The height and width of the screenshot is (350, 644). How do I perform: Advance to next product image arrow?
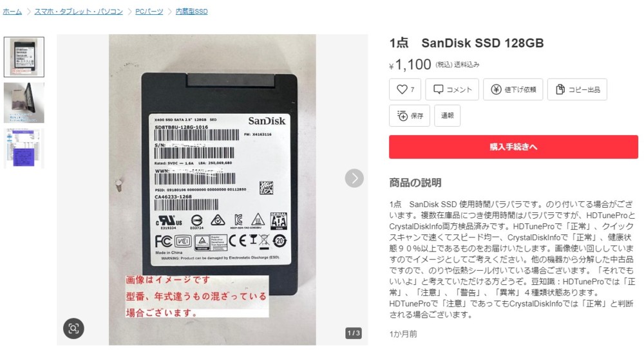coord(354,178)
